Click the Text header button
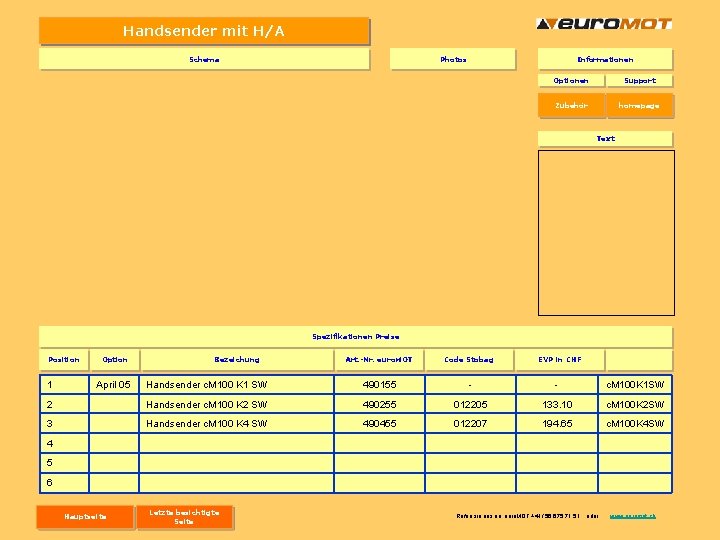Image resolution: width=720 pixels, height=540 pixels. point(605,138)
